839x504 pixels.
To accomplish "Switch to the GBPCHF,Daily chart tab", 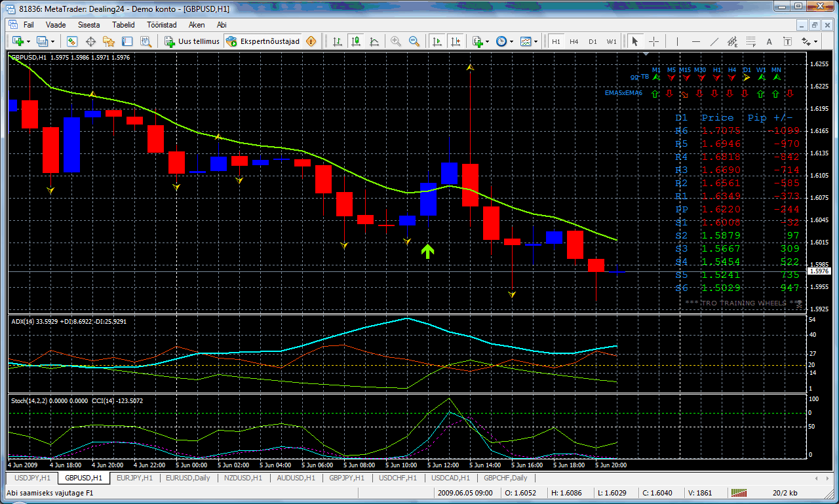I will (x=505, y=478).
